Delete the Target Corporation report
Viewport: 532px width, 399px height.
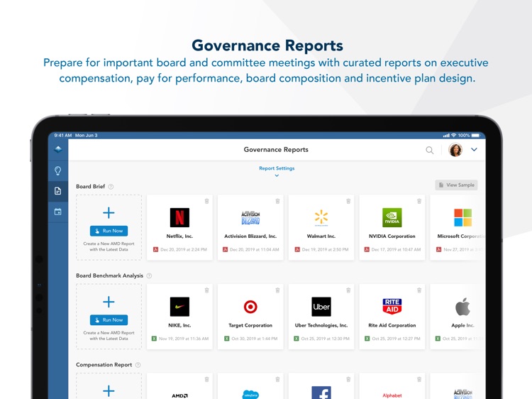coord(277,290)
